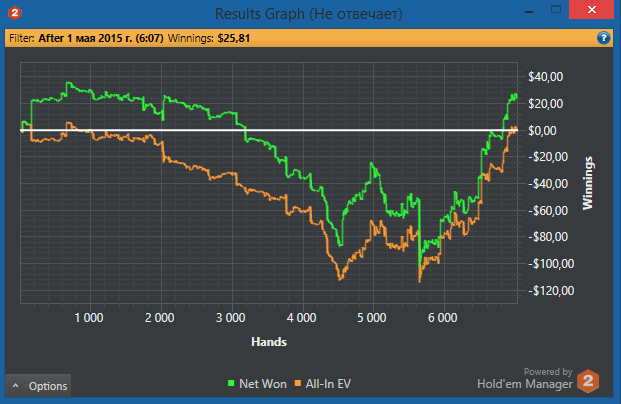
Task: Click the Powered by Hold'em Manager text
Action: click(x=525, y=378)
